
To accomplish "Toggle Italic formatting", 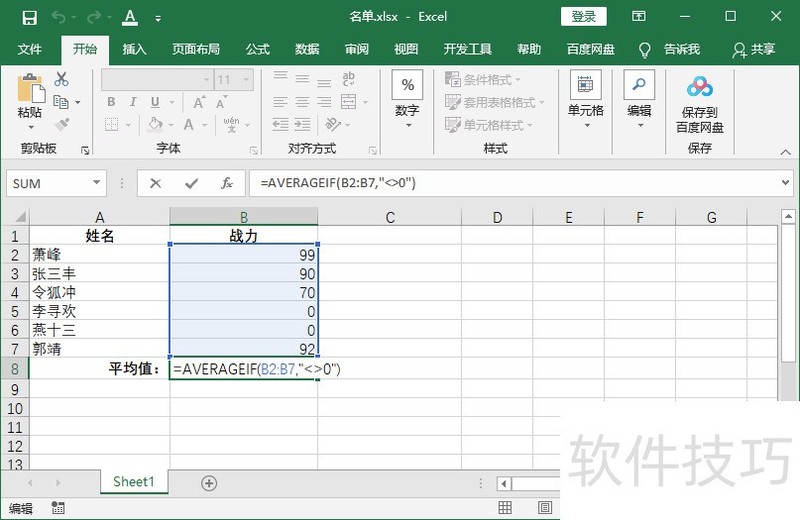I will point(133,102).
